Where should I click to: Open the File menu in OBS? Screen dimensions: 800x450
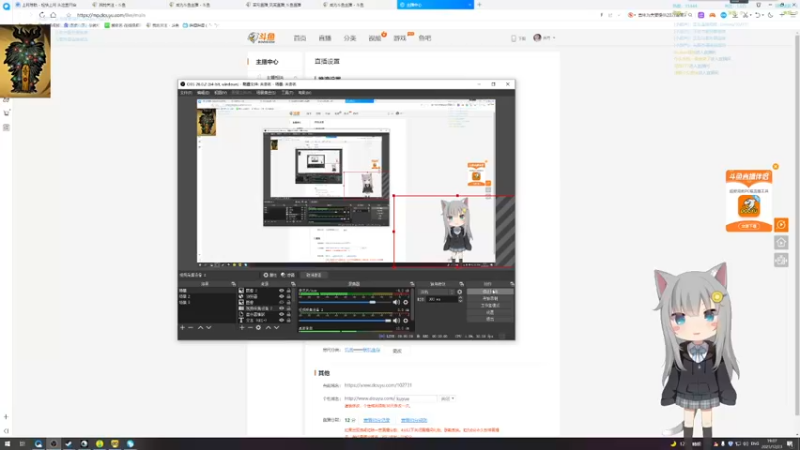point(186,93)
